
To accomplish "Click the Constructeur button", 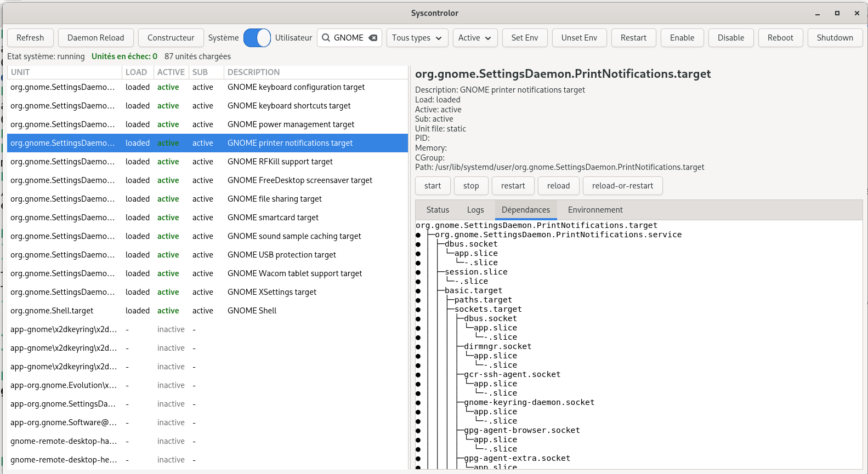I will [171, 38].
